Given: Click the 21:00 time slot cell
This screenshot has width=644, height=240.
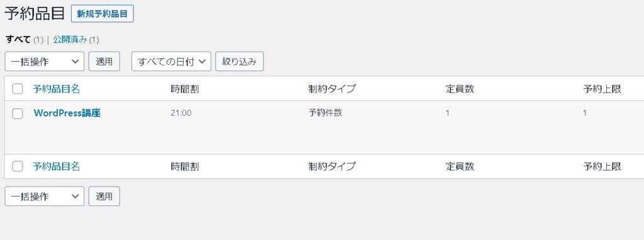Looking at the screenshot, I should tap(181, 113).
